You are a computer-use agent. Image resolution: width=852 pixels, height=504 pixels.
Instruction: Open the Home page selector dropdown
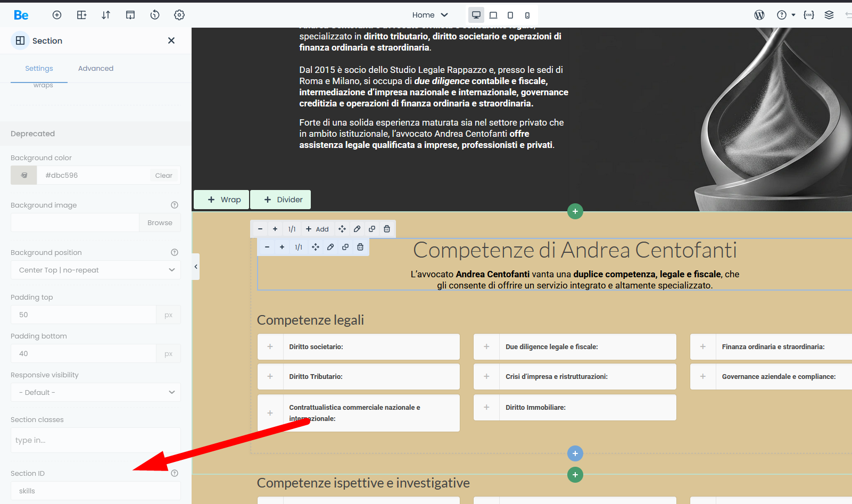pyautogui.click(x=430, y=15)
